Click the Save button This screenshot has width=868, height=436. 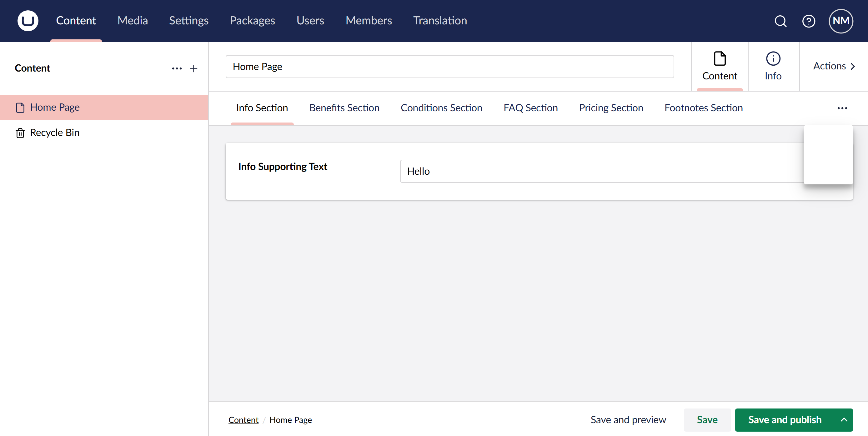pos(707,420)
